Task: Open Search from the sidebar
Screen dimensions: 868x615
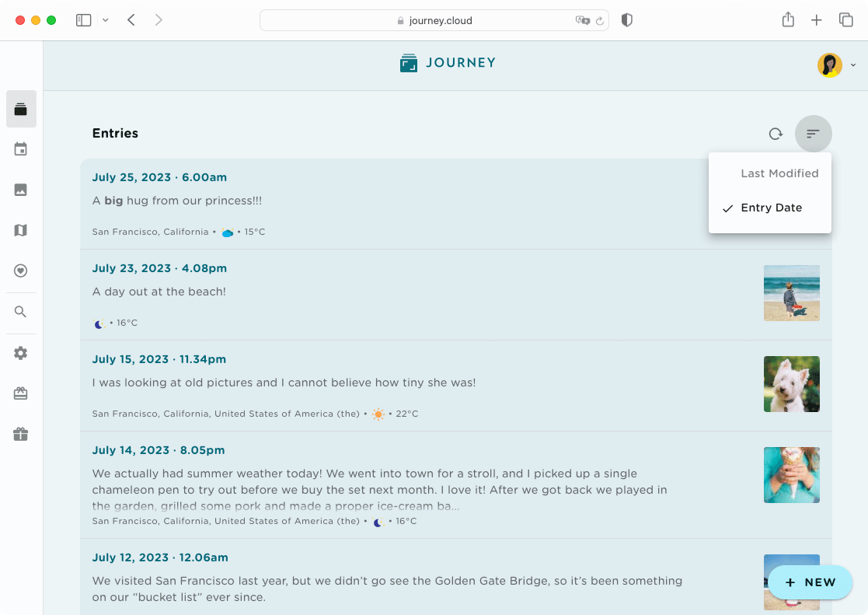Action: coord(21,313)
